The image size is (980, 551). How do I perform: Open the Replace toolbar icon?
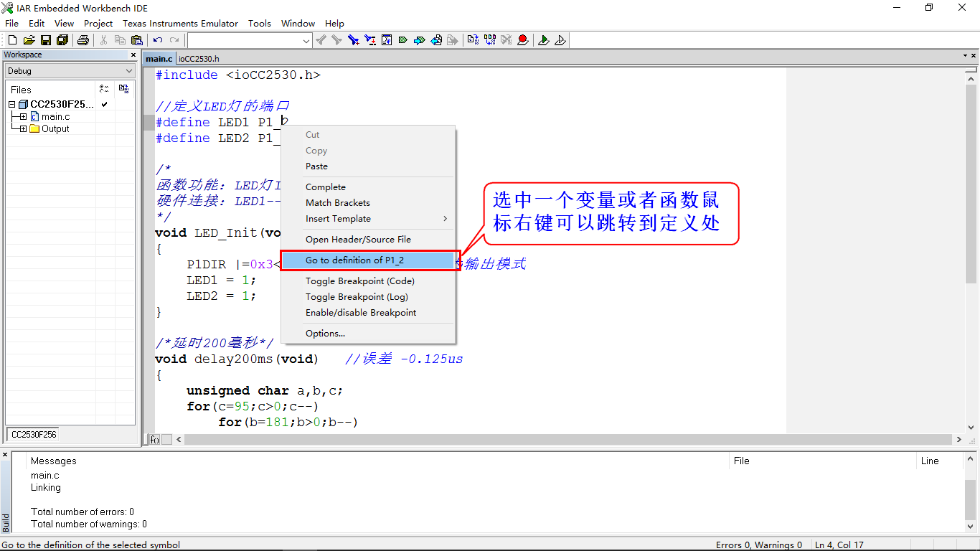click(x=370, y=40)
